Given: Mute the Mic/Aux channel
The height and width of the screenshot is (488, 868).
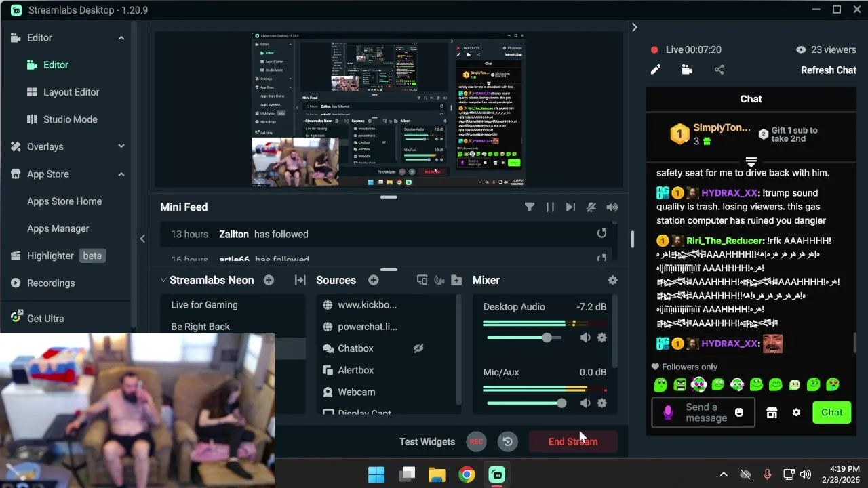Looking at the screenshot, I should pyautogui.click(x=585, y=403).
